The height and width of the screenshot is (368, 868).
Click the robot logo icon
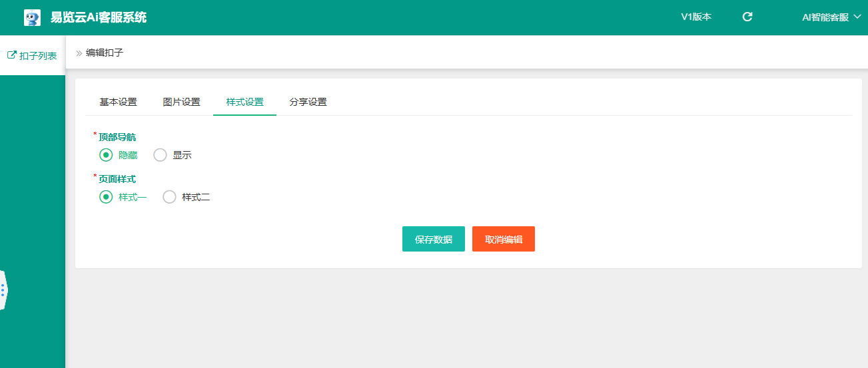(32, 18)
